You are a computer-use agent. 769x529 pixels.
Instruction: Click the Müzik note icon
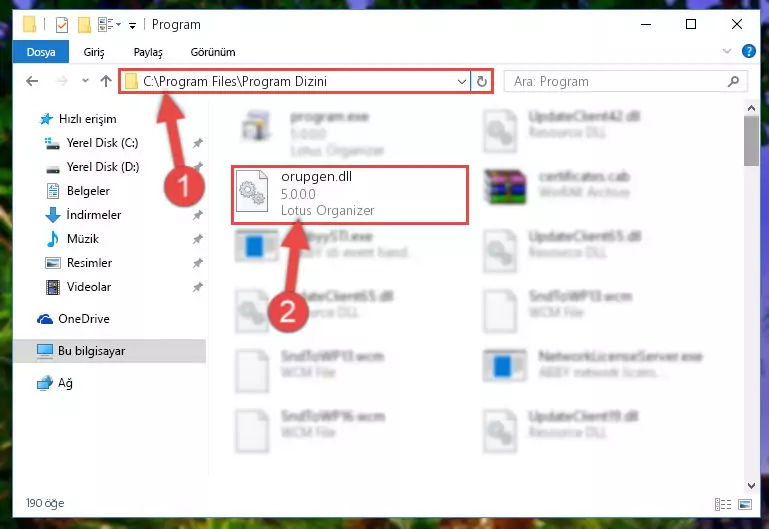[x=52, y=239]
